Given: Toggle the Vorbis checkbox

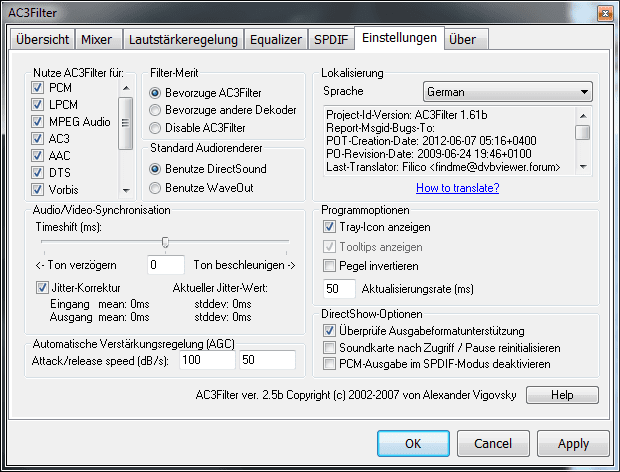Looking at the screenshot, I should (x=37, y=189).
